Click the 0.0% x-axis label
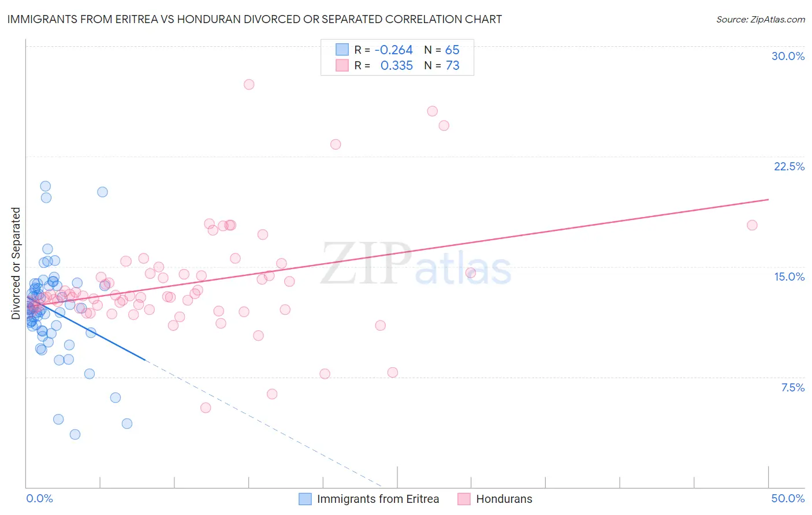The image size is (812, 515). point(40,498)
